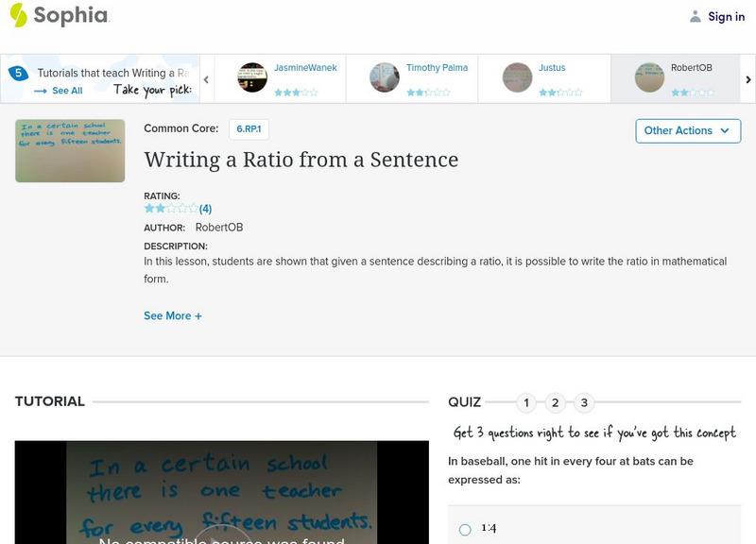Open the Sophia logo home link
This screenshot has height=544, width=756.
[x=60, y=15]
